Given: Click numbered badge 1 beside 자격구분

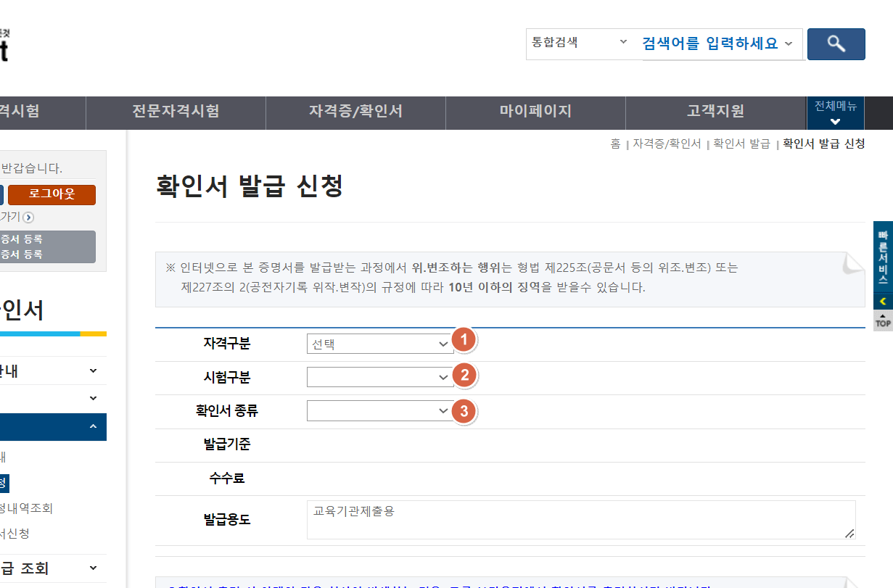Looking at the screenshot, I should pos(463,339).
